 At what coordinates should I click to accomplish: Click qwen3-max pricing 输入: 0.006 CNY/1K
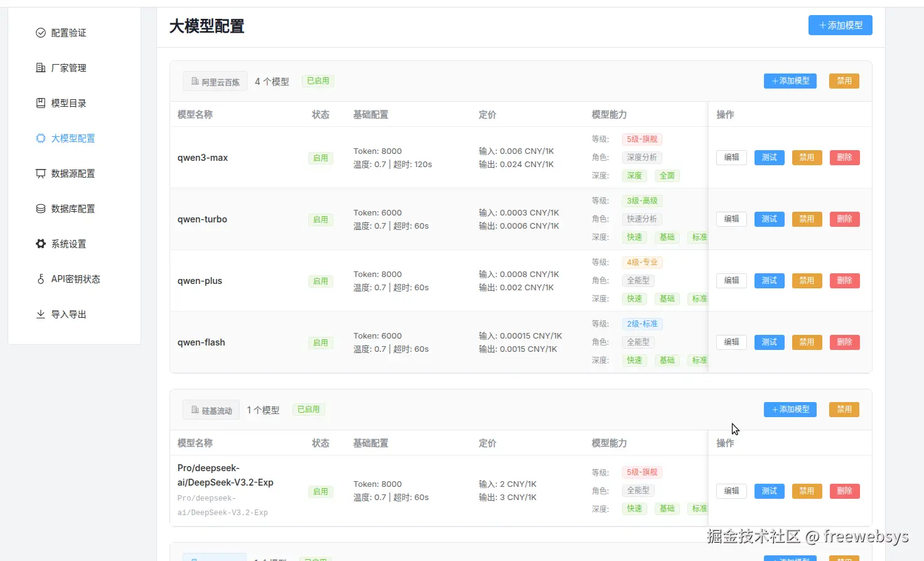point(517,151)
